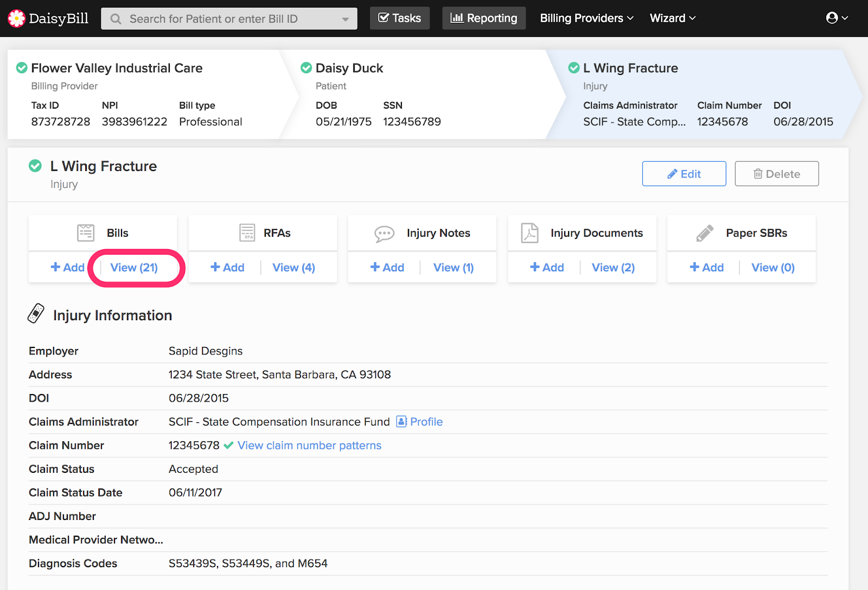View the 21 bills
868x590 pixels.
134,268
